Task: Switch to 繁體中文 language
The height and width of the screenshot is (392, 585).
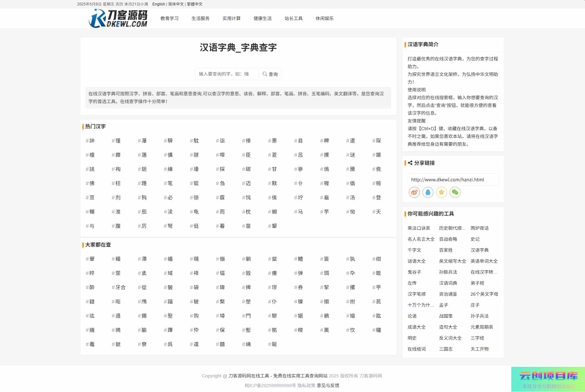Action: tap(195, 4)
